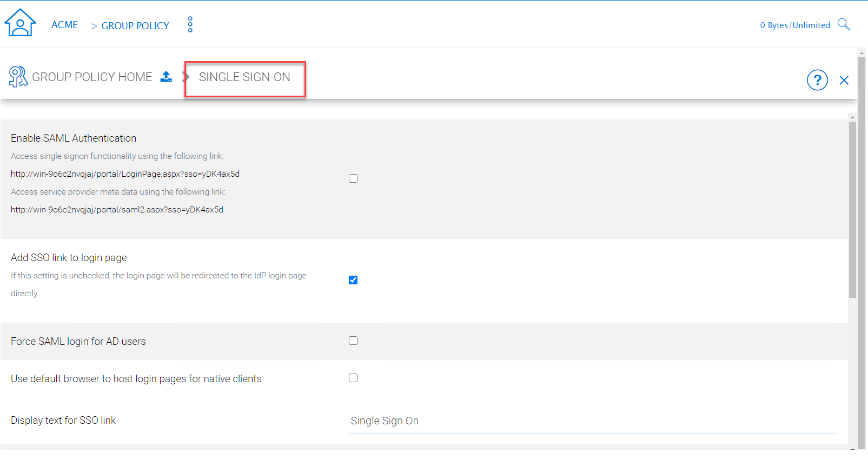Click the Group Policy keys icon

point(18,77)
